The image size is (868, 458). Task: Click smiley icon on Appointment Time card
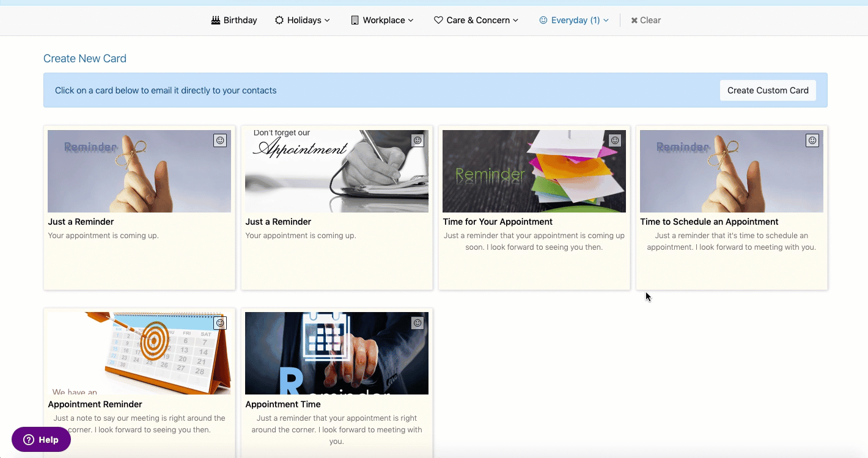click(x=417, y=323)
